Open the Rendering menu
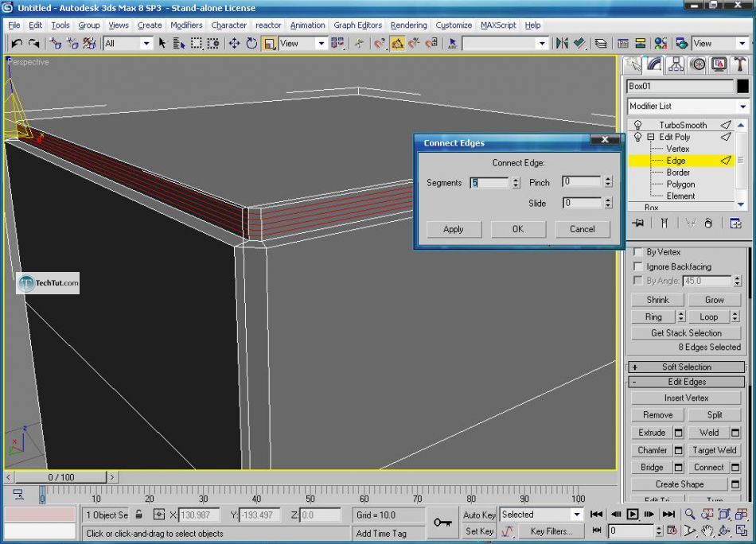The image size is (756, 544). tap(408, 25)
